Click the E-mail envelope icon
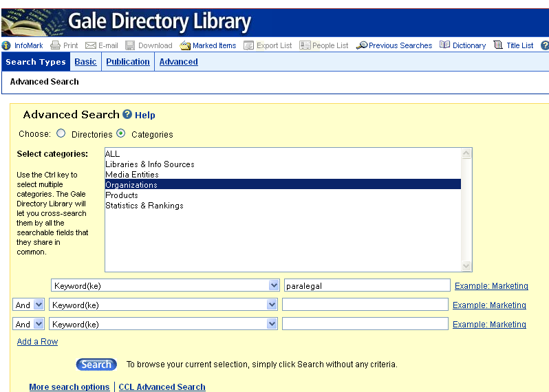The image size is (549, 392). pos(91,45)
